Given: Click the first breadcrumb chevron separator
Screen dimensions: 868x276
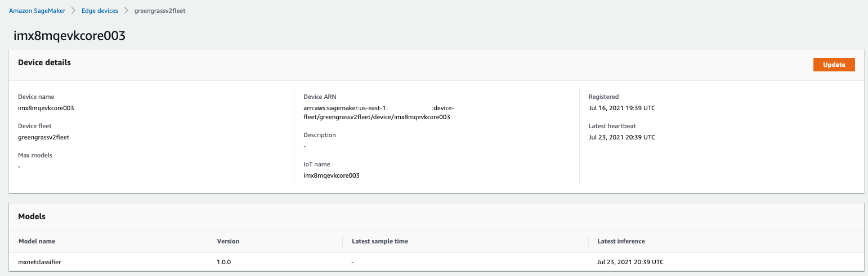Looking at the screenshot, I should click(x=73, y=11).
